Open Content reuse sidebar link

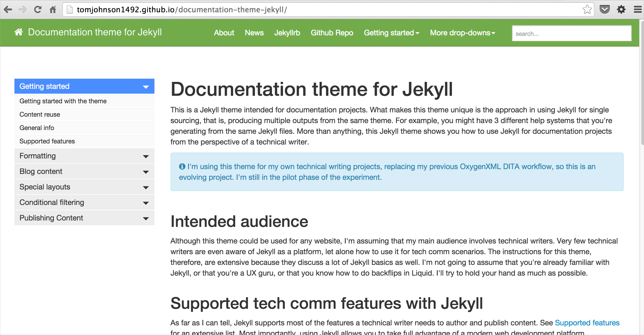click(40, 115)
